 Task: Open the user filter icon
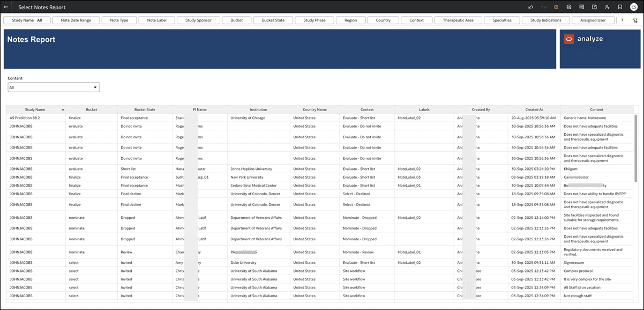click(x=607, y=7)
